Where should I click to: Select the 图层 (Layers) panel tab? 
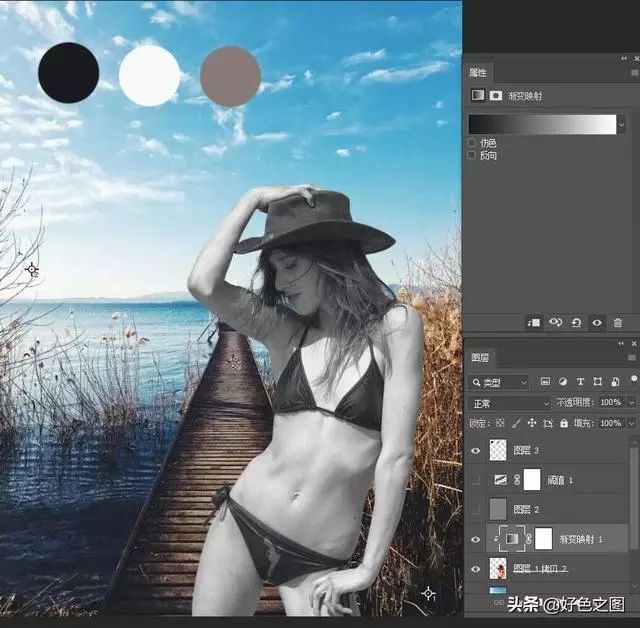480,357
